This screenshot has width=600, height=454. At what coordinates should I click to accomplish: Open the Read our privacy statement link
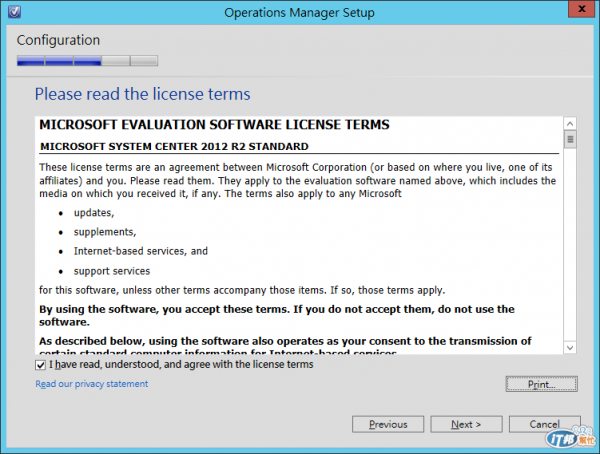pyautogui.click(x=92, y=384)
